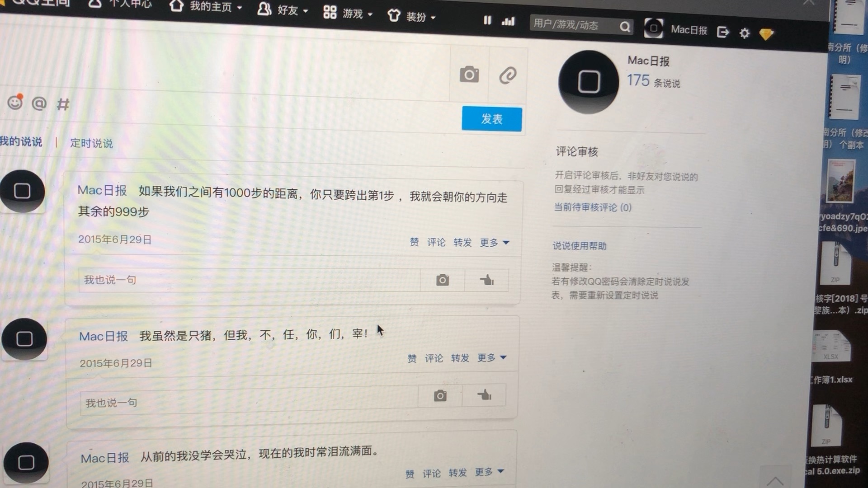Click Mac日报 author name on 从前的我没学会哭泣 post
The width and height of the screenshot is (868, 488).
point(105,458)
